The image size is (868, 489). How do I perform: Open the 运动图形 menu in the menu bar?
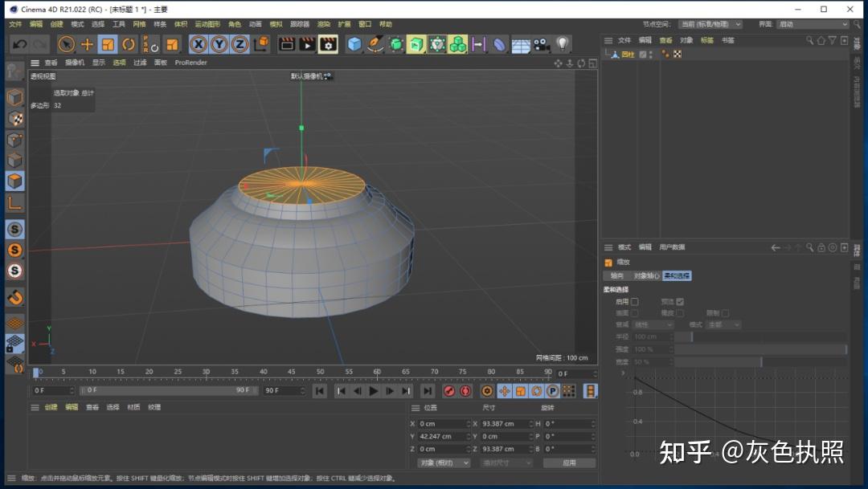[207, 24]
